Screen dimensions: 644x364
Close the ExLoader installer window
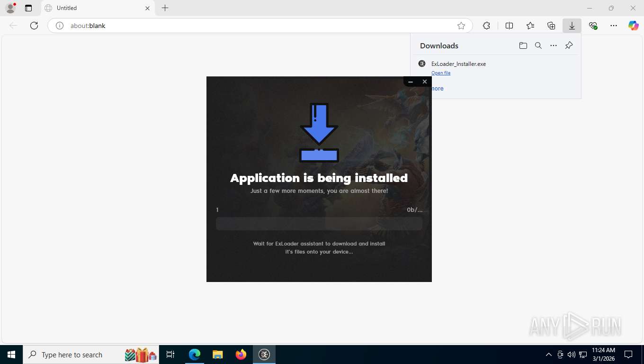425,82
